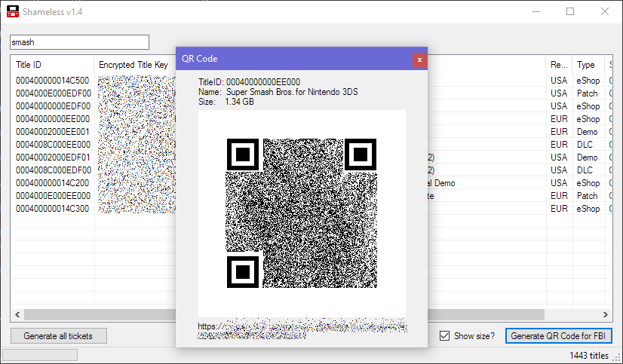Click the Shameless app icon in title bar
The image size is (623, 364).
13,11
